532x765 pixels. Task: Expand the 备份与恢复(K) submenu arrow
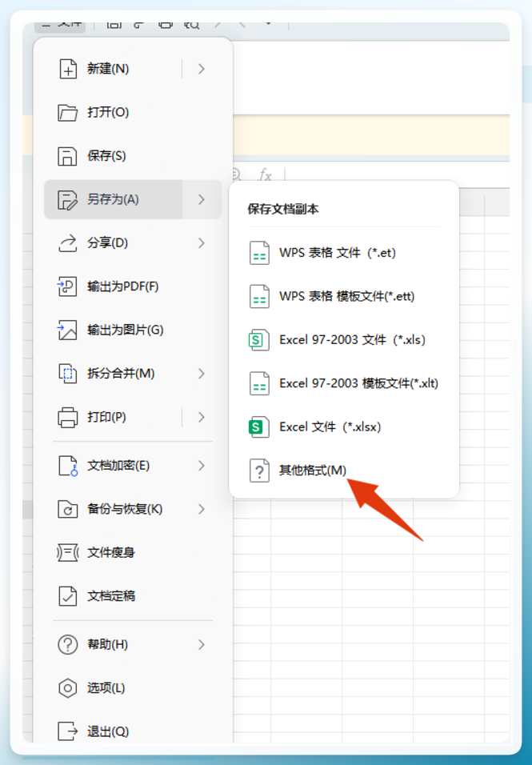pyautogui.click(x=202, y=510)
